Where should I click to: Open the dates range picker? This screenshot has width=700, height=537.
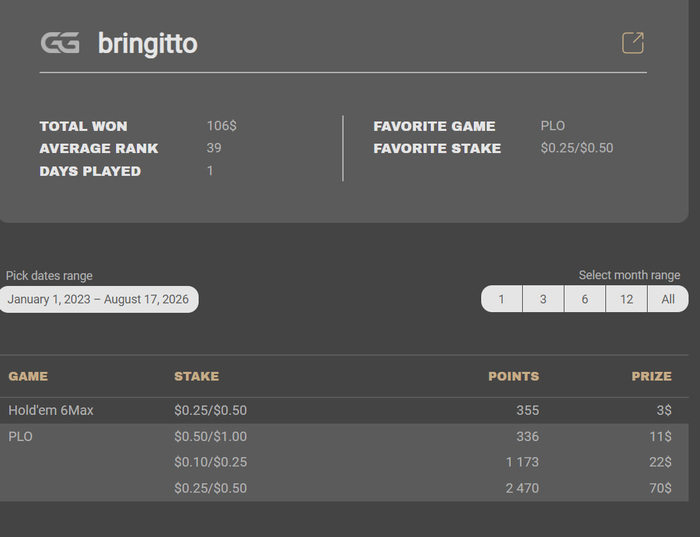(x=98, y=299)
